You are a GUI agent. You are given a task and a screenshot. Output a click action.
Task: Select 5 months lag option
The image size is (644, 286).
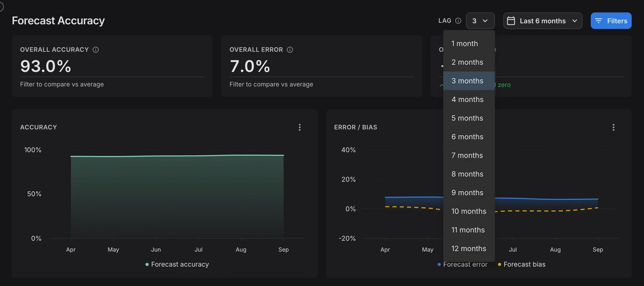click(x=469, y=118)
